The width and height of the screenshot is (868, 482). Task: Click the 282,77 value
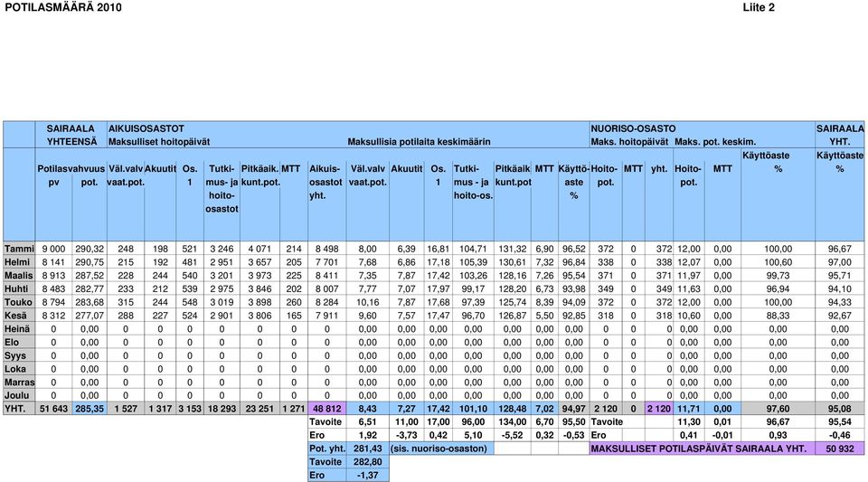click(90, 288)
